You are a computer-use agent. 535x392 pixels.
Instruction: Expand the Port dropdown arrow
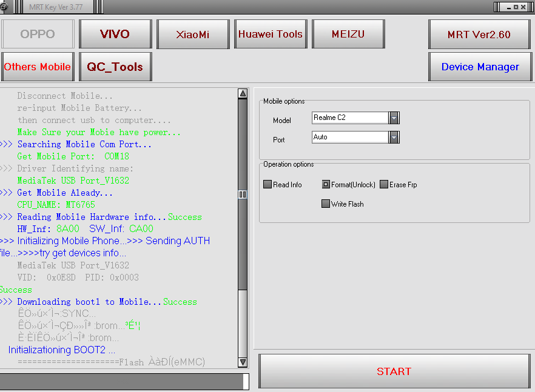(x=394, y=138)
